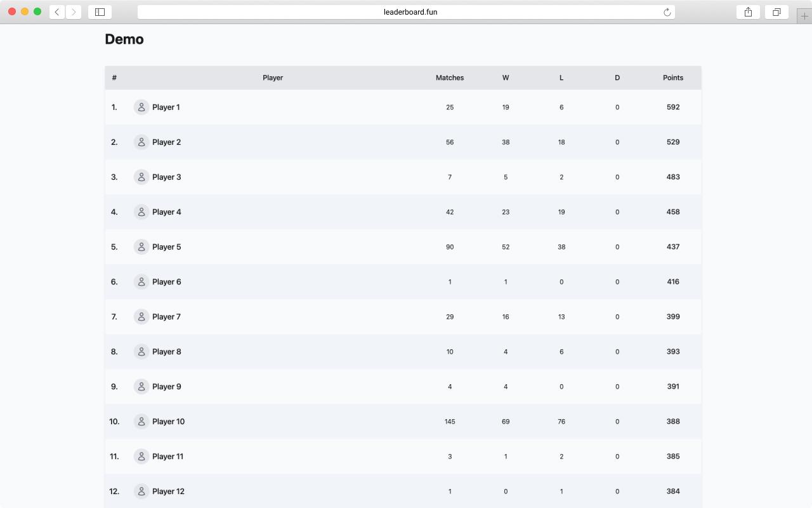812x508 pixels.
Task: Click Player 9's 391 points value
Action: point(673,387)
